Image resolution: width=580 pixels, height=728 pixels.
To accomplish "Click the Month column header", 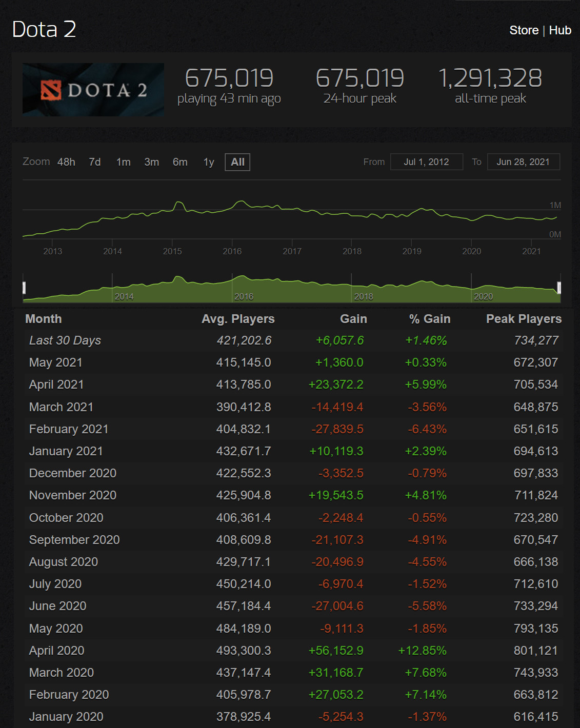I will click(44, 319).
